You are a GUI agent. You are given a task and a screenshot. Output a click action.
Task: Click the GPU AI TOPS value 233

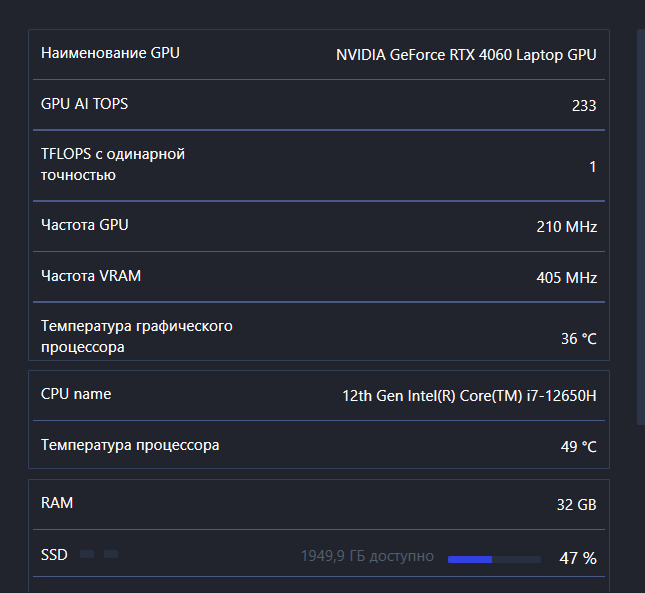tap(584, 106)
